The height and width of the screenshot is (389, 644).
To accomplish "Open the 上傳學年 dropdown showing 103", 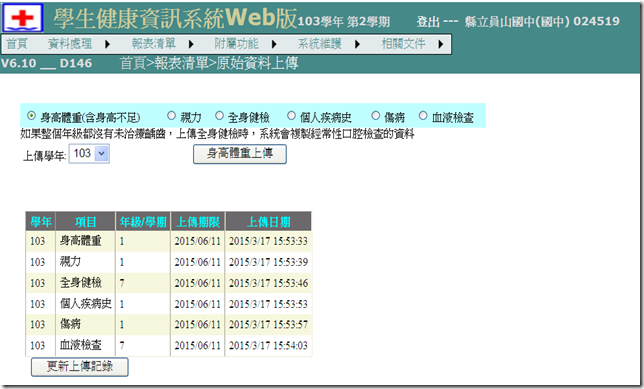I will coord(89,154).
